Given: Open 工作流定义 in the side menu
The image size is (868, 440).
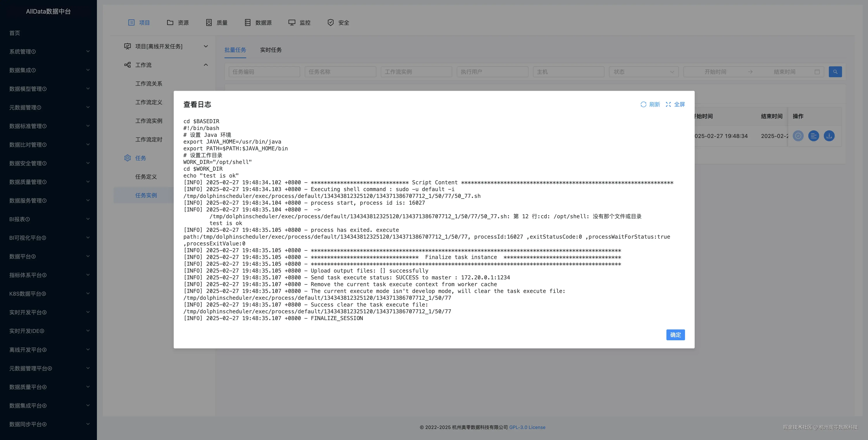Looking at the screenshot, I should point(149,102).
